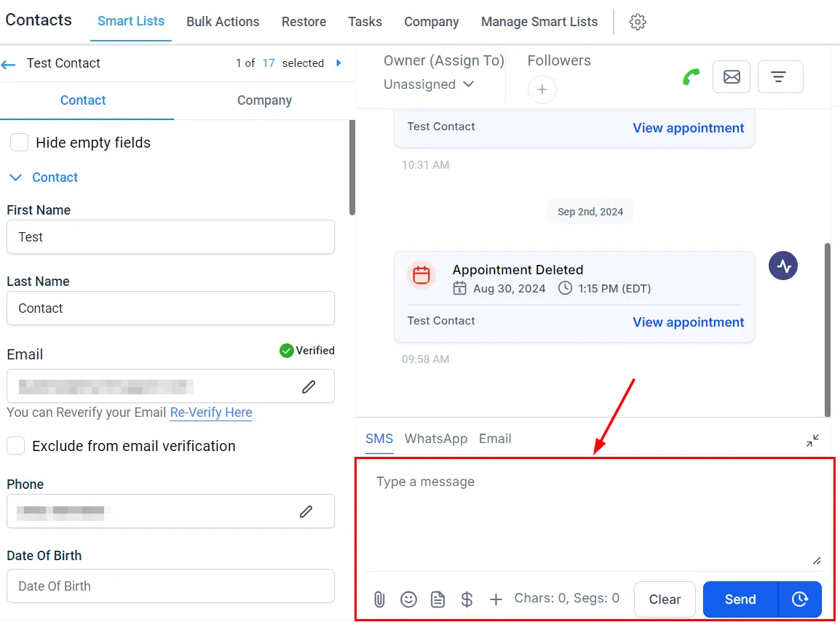
Task: Open View appointment for 10:31 AM entry
Action: click(689, 128)
